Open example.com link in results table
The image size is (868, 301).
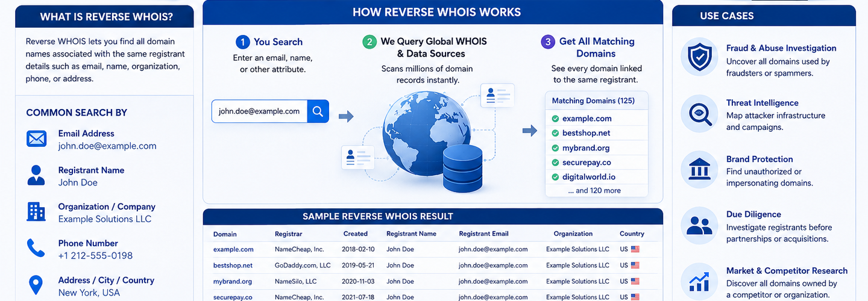point(233,249)
